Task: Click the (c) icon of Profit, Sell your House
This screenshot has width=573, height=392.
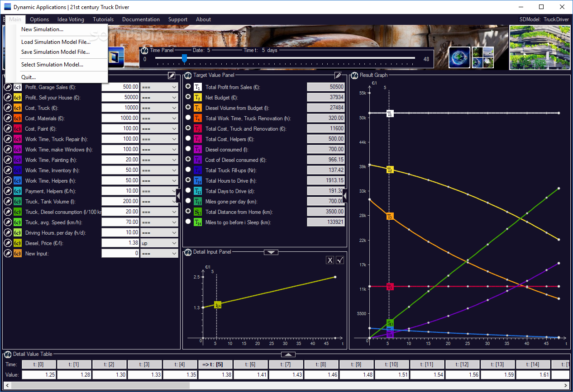Action: tap(18, 97)
